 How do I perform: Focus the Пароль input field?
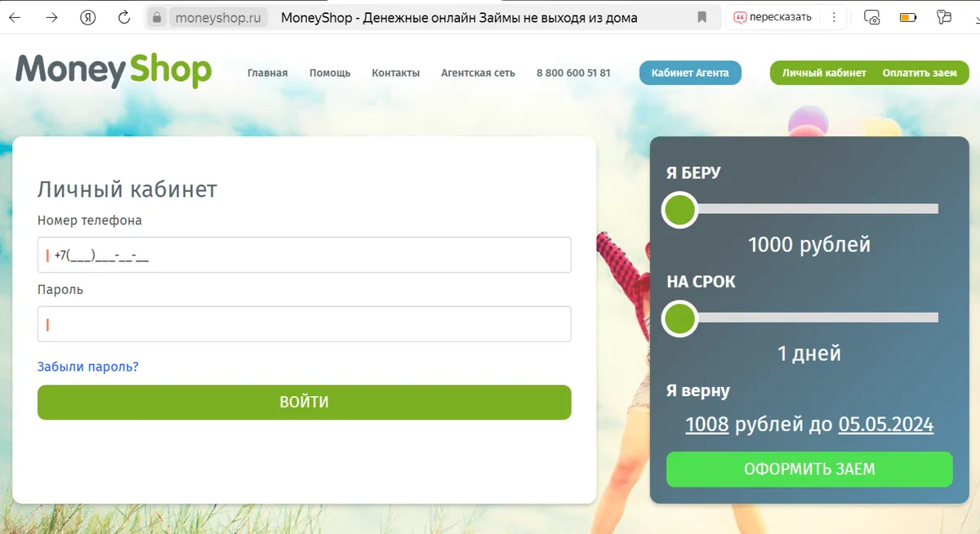coord(304,324)
